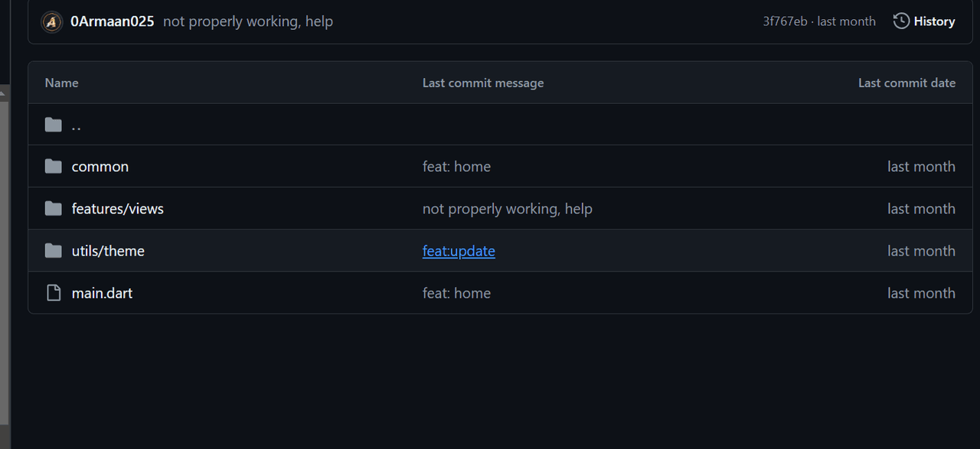Open the feat:update commit link
Screen dimensions: 980x449
(459, 251)
